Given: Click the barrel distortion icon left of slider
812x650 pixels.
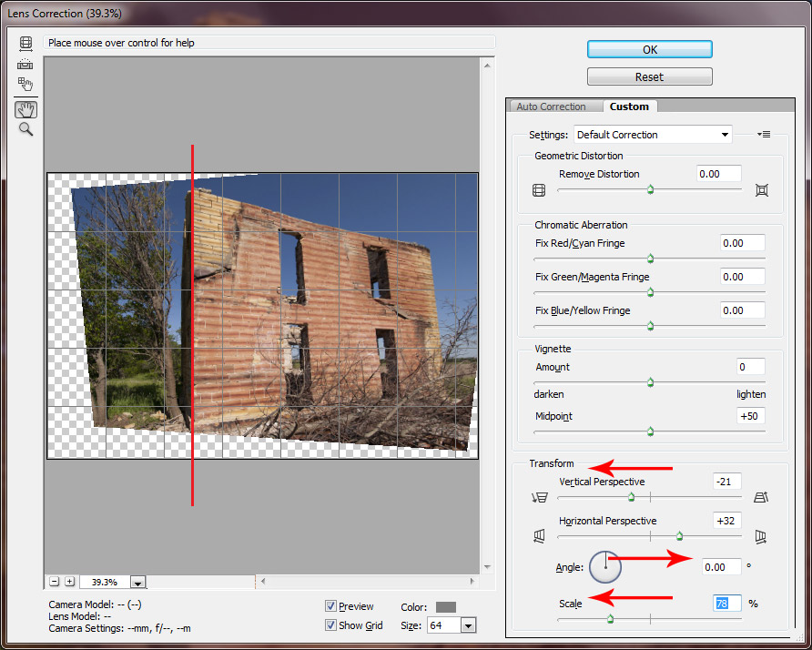Looking at the screenshot, I should tap(538, 190).
